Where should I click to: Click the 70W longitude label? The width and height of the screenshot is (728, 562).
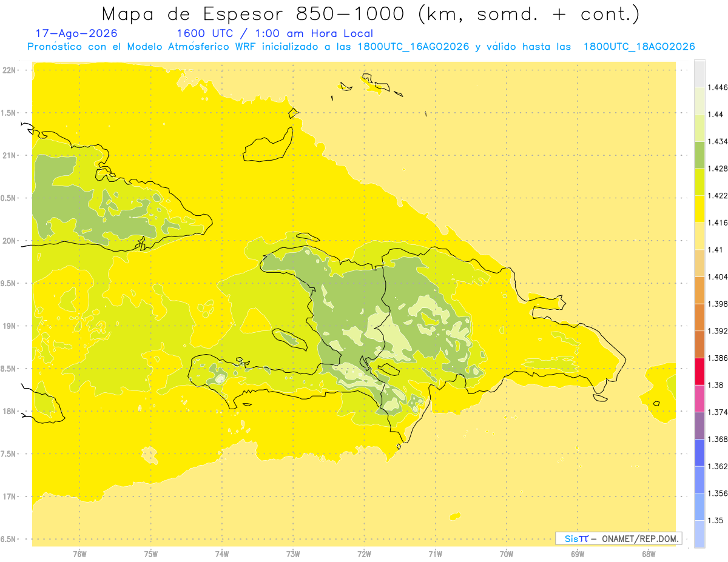[507, 554]
